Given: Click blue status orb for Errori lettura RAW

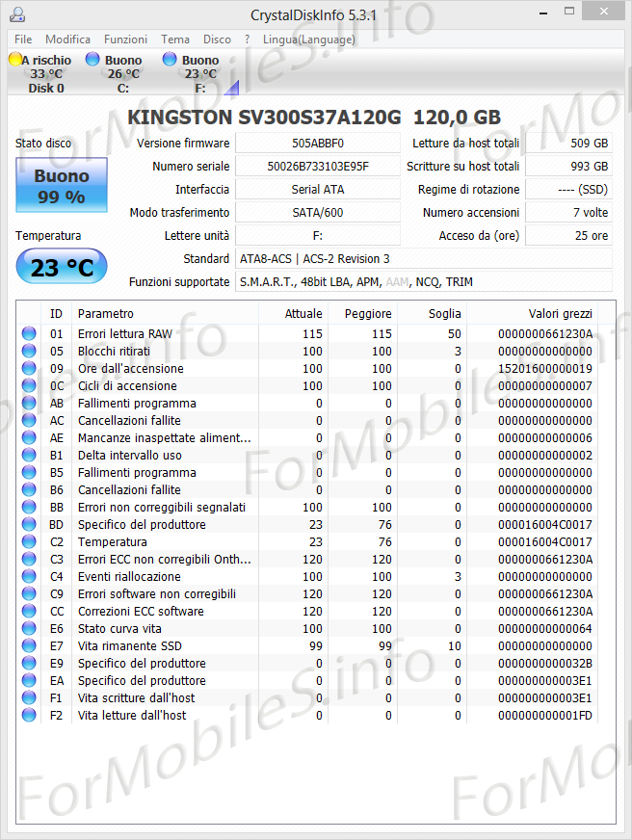Looking at the screenshot, I should tap(29, 334).
